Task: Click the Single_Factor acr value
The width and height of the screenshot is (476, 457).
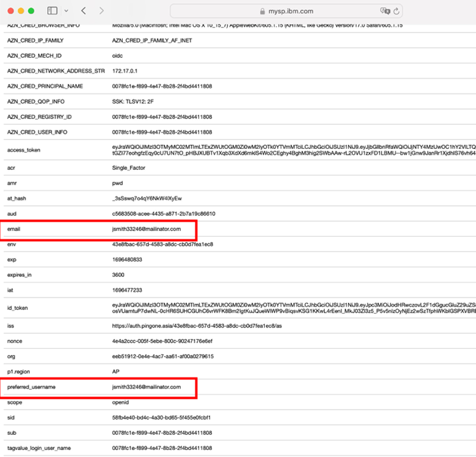Action: click(x=129, y=168)
